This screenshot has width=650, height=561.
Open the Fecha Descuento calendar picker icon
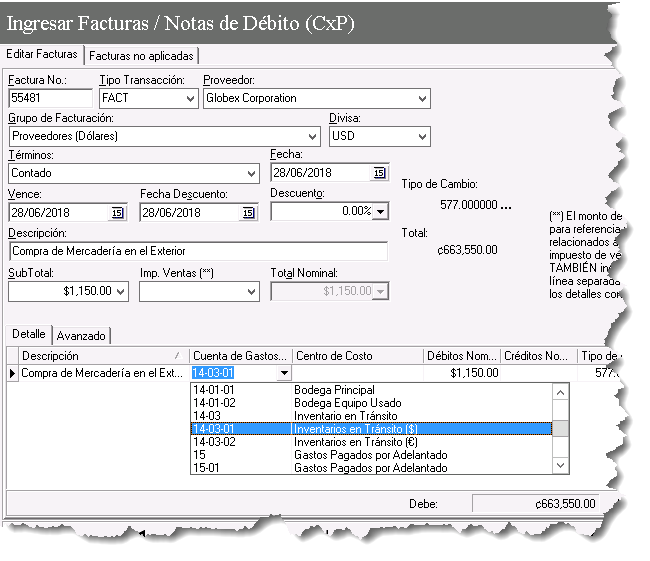click(248, 213)
